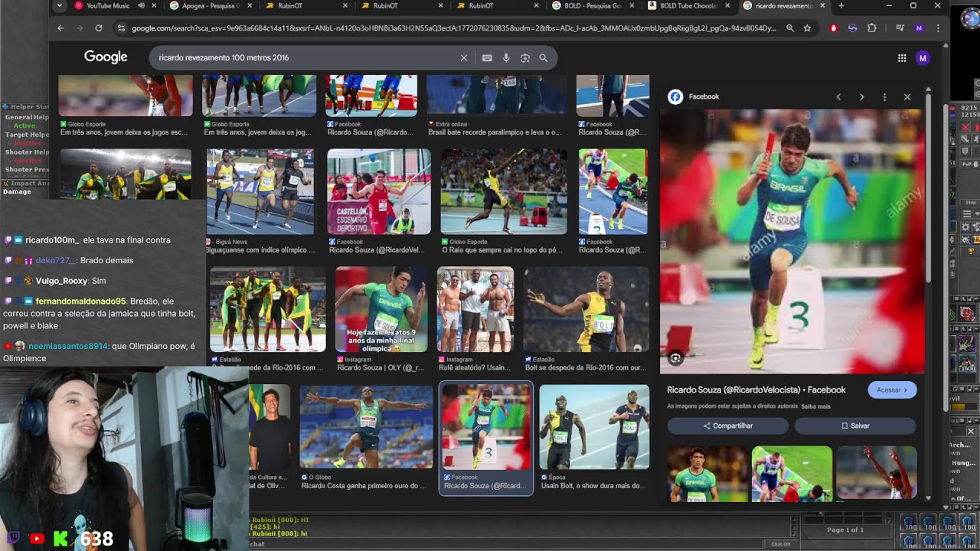Click the Facebook source icon in preview header
Image resolution: width=980 pixels, height=551 pixels.
(675, 96)
